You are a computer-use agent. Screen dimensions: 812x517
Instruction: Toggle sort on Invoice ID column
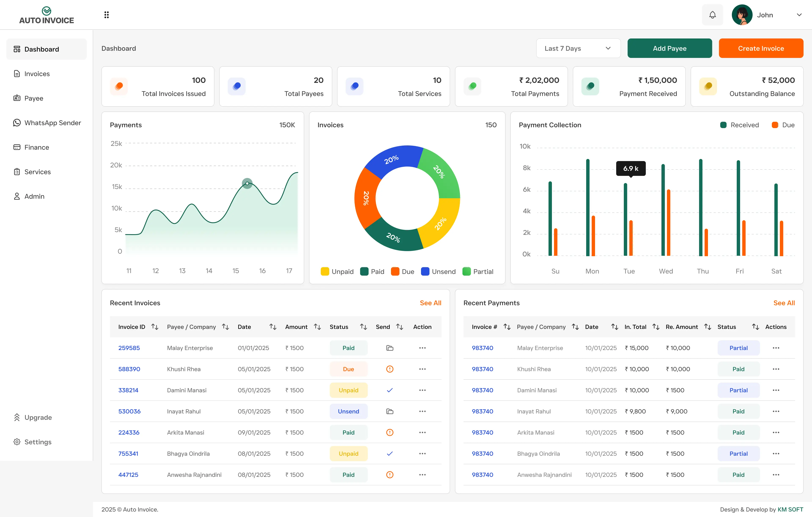point(155,327)
